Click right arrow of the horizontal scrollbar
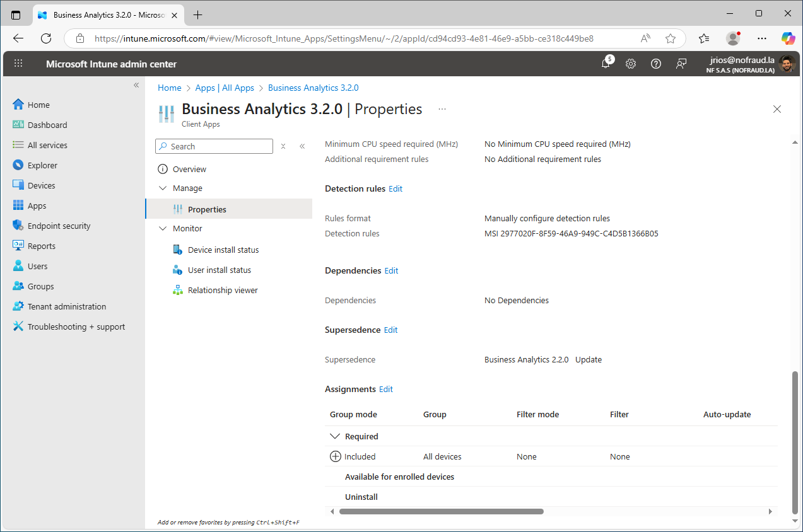 click(x=770, y=511)
